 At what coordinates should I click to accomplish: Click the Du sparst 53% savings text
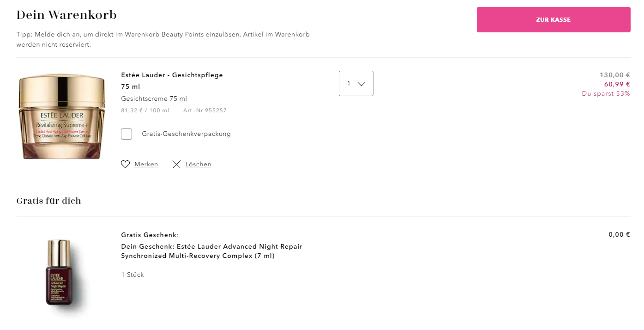tap(606, 93)
